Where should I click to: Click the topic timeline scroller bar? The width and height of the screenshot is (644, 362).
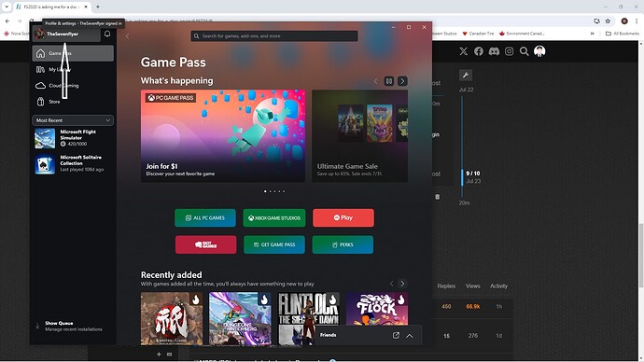point(462,177)
